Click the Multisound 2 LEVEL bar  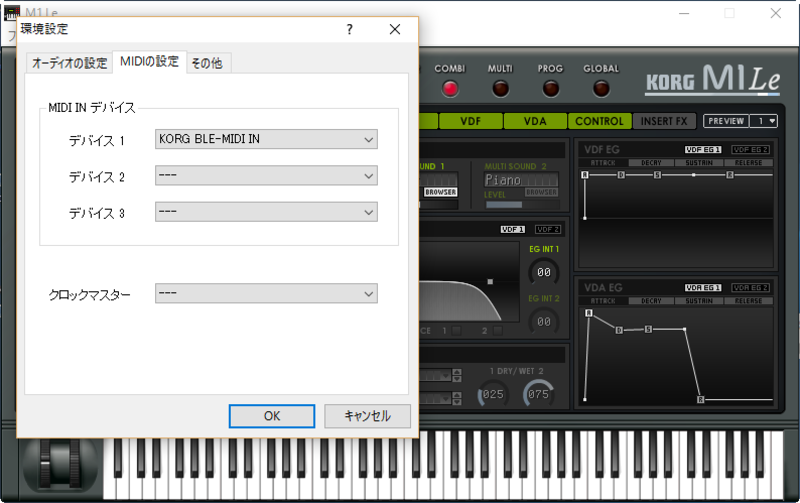tap(521, 205)
